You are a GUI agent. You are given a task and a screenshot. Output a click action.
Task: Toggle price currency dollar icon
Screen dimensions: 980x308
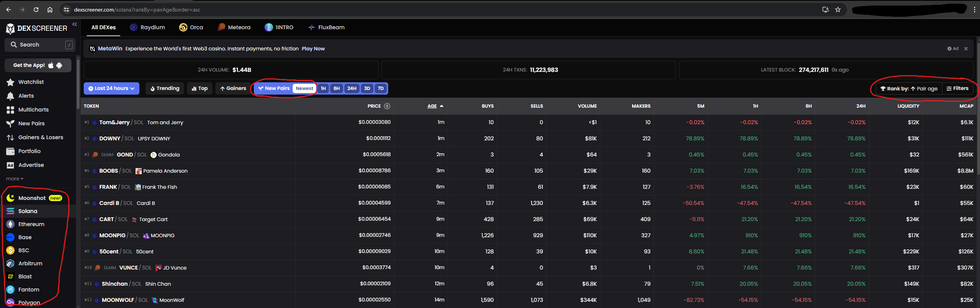click(x=387, y=106)
